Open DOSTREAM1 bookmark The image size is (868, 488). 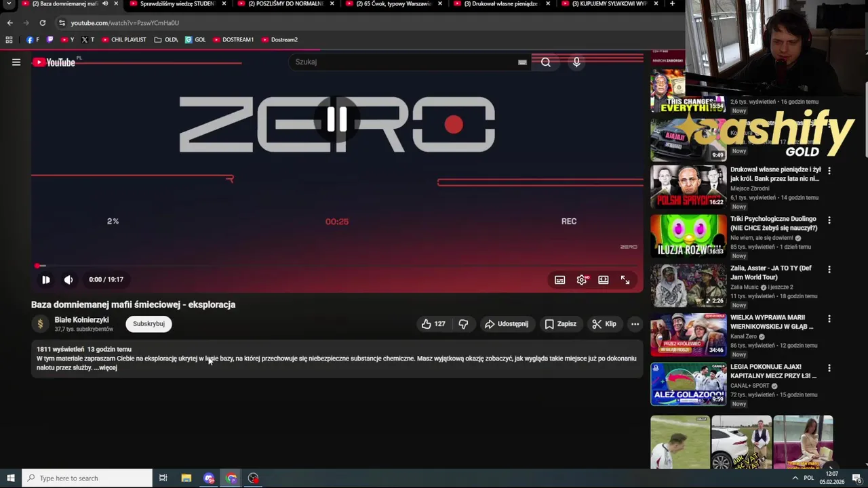[233, 40]
